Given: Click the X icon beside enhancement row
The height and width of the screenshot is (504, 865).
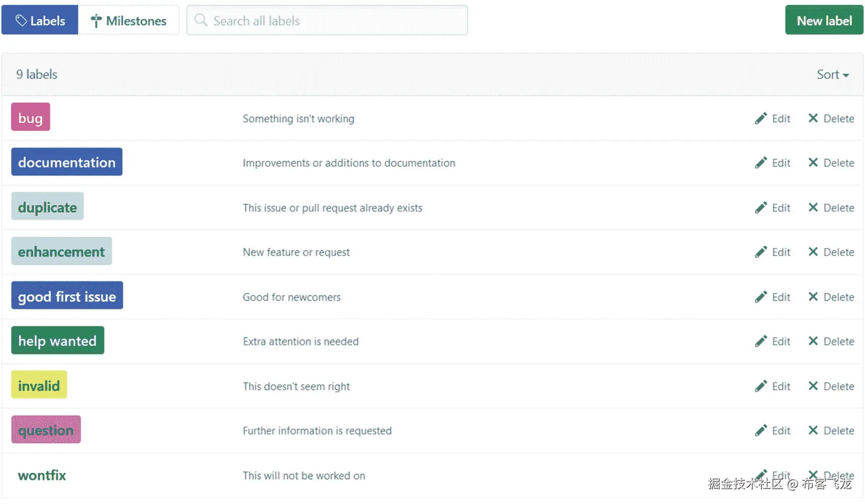Looking at the screenshot, I should pos(813,251).
